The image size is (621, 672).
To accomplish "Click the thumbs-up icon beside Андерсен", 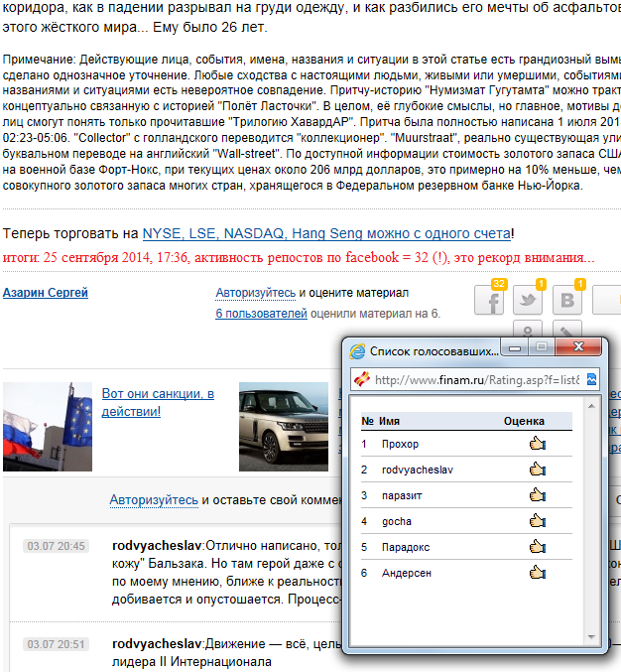I will pos(538,572).
